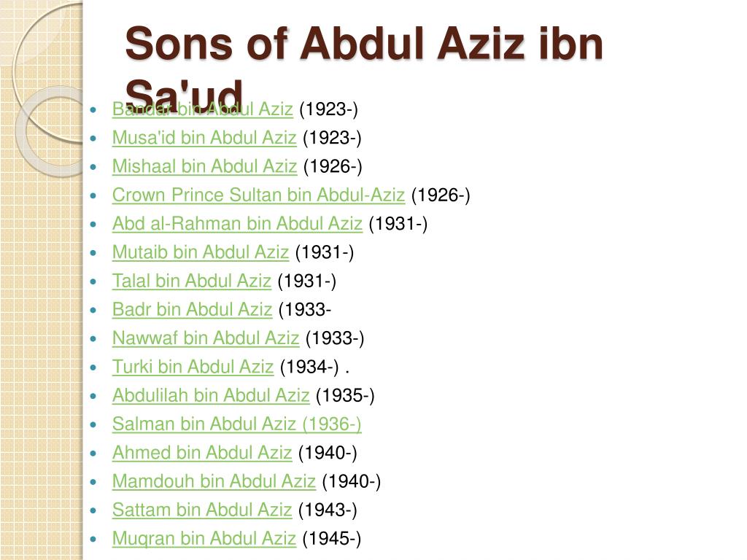Click the bullet beside Turki bin Abdul Aziz
The width and height of the screenshot is (747, 560).
(x=93, y=367)
